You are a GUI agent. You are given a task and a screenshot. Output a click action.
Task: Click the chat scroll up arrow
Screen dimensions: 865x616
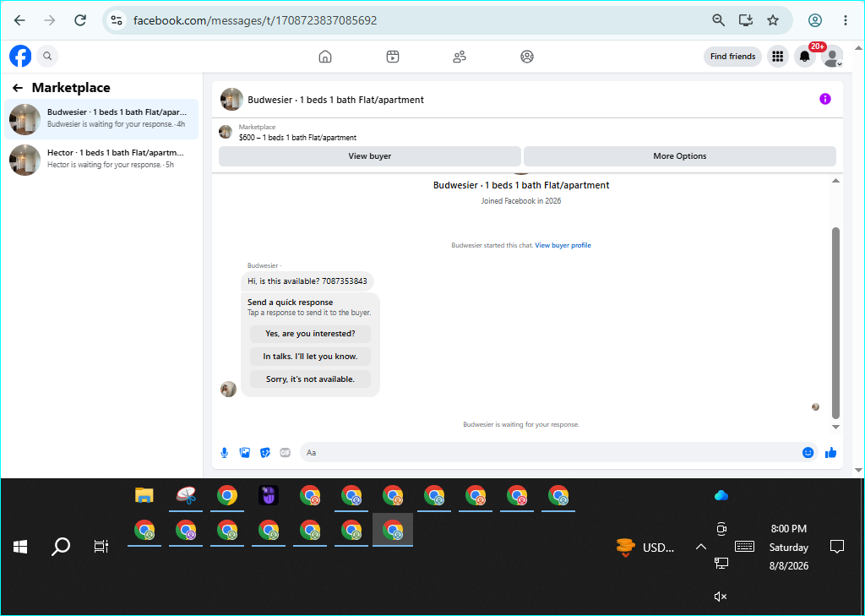pos(835,181)
